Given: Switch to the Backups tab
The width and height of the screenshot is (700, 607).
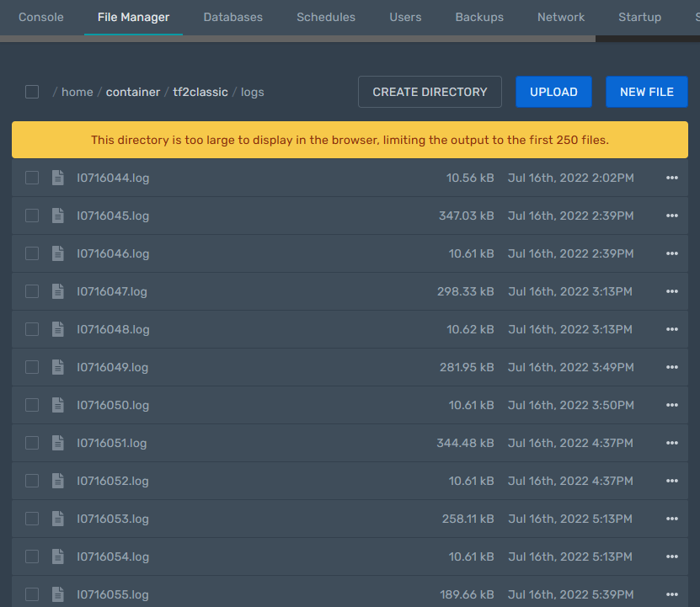Looking at the screenshot, I should 479,17.
